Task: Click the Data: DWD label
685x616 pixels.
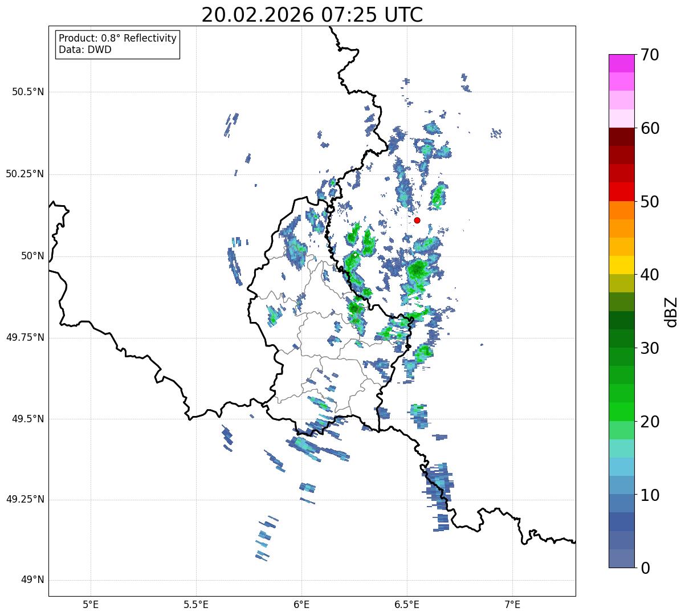Action: point(85,50)
